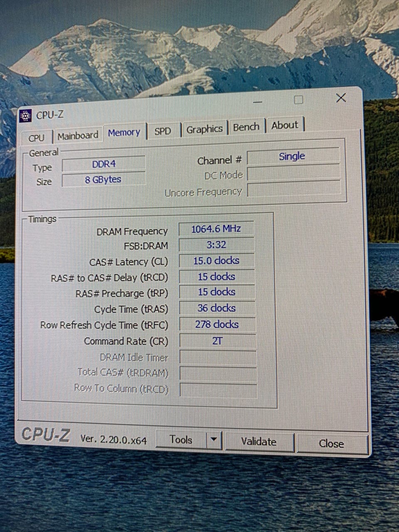399x532 pixels.
Task: Click the 2T Command Rate value
Action: (x=218, y=341)
